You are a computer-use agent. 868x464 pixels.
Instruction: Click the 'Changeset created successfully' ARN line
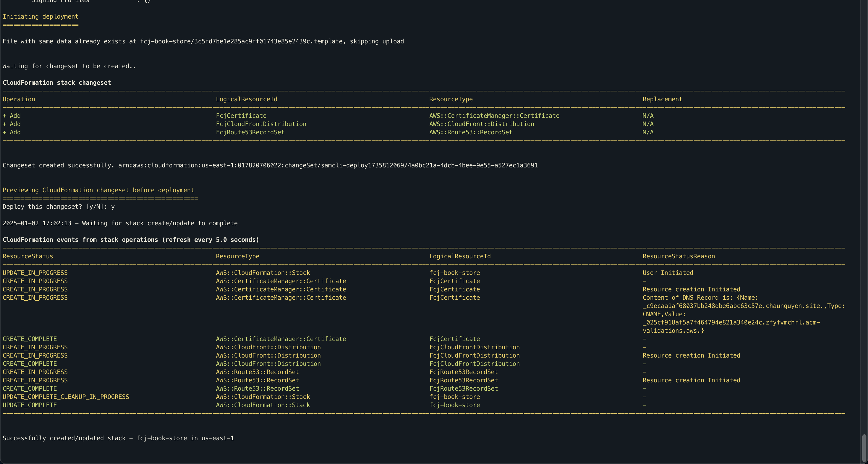tap(270, 165)
